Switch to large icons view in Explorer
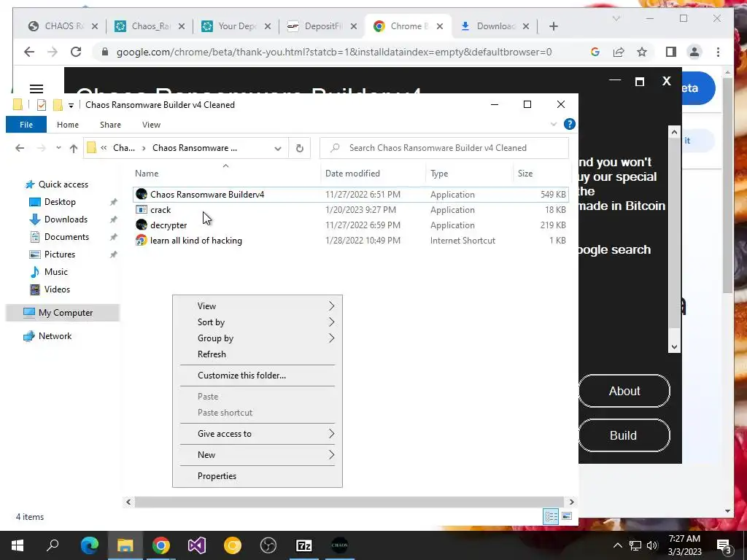 567,516
